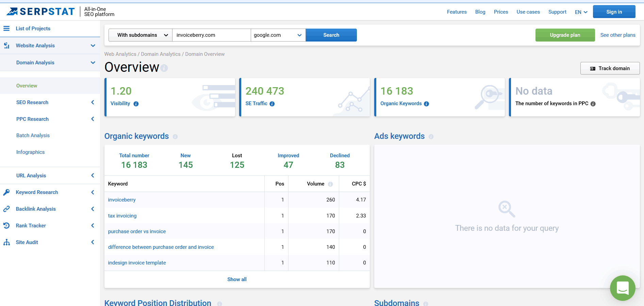The height and width of the screenshot is (306, 644).
Task: Open the tax invoicing keyword link
Action: (122, 216)
